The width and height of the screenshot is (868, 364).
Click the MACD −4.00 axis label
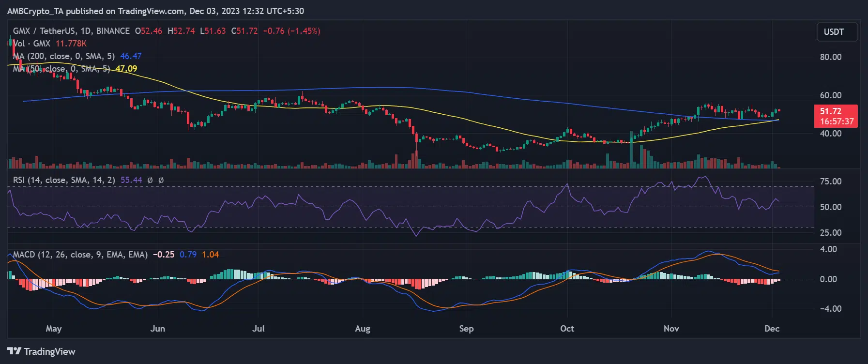point(831,309)
